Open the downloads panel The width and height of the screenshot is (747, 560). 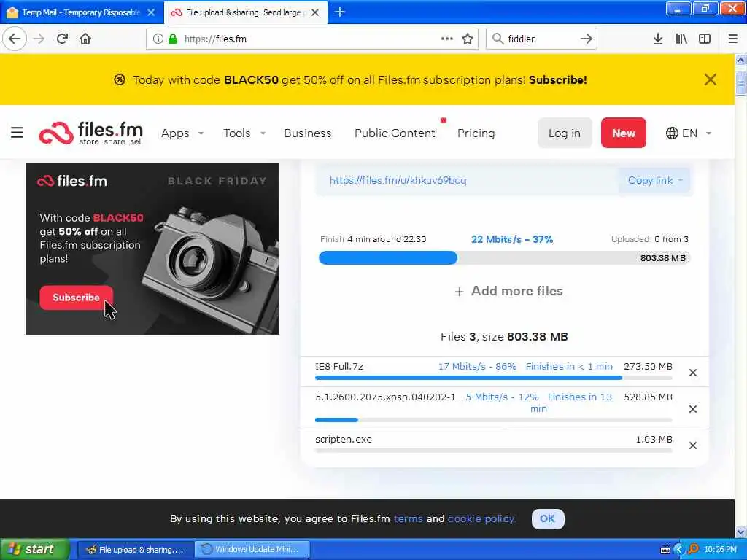[x=657, y=39]
